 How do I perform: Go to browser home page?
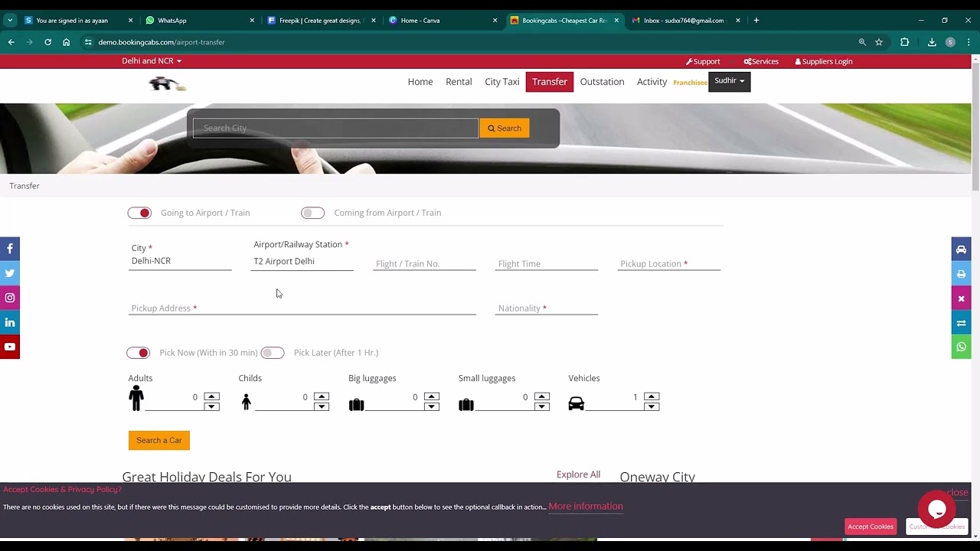(67, 42)
